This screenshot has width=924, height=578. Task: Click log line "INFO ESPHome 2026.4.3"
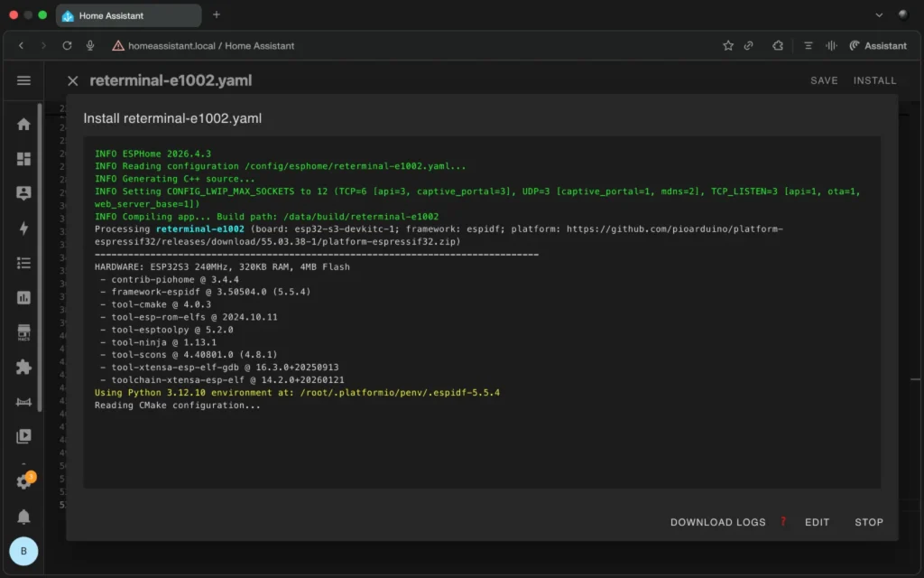tap(153, 154)
